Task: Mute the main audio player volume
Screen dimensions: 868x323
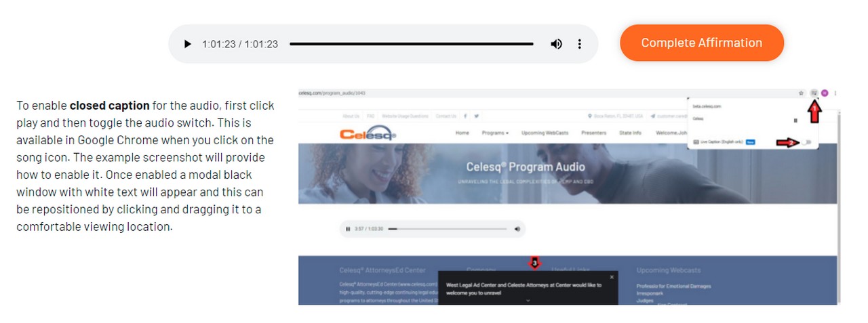Action: 556,44
